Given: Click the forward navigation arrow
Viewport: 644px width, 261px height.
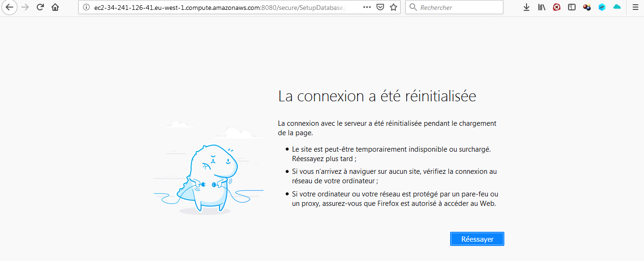Looking at the screenshot, I should point(25,8).
